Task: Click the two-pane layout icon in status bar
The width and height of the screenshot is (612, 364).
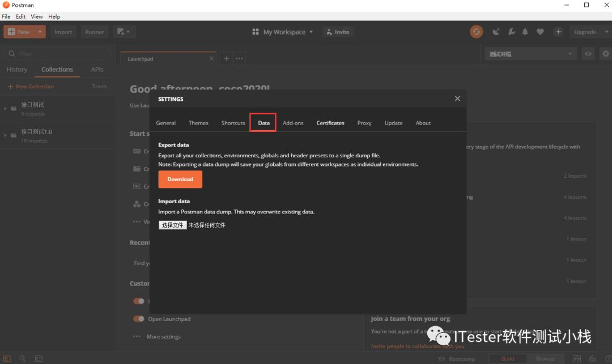Action: click(x=577, y=358)
